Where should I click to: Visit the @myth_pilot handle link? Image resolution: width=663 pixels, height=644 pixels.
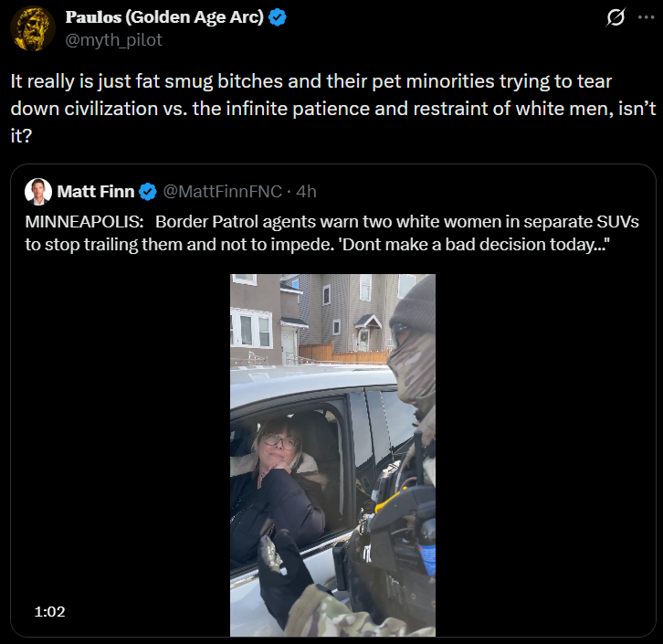(113, 39)
